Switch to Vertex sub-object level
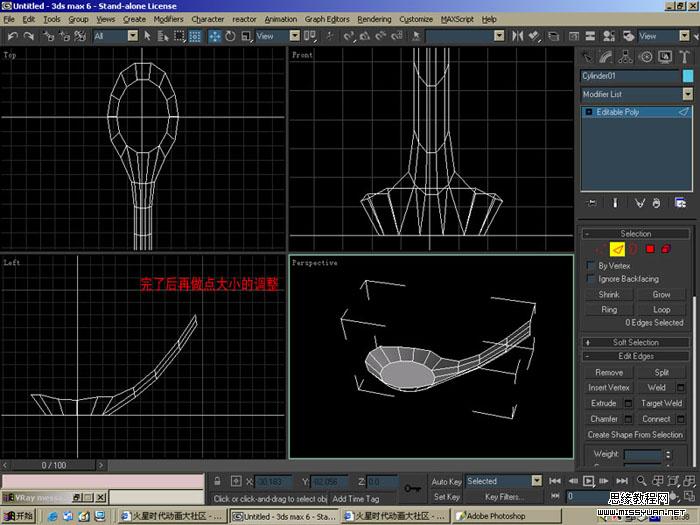This screenshot has width=700, height=525. 602,249
